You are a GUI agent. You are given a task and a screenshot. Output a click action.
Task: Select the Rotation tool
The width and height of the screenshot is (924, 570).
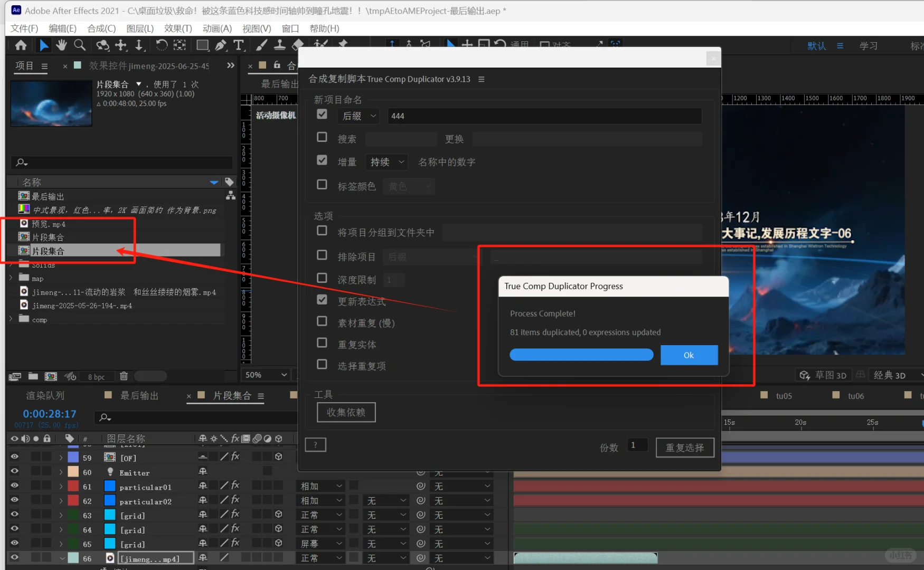coord(162,45)
